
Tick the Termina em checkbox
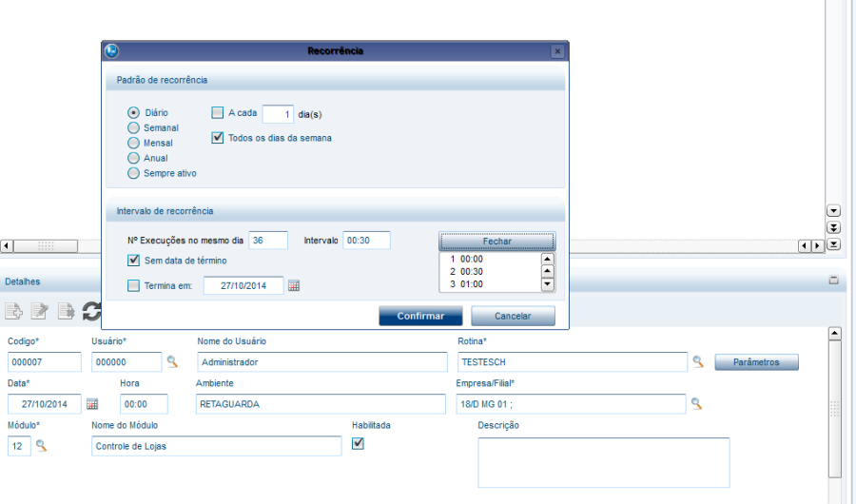(134, 285)
